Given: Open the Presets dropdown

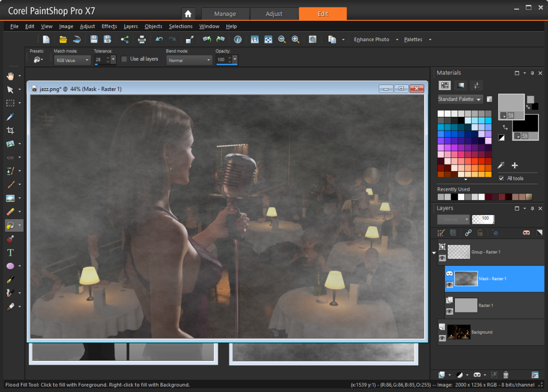Looking at the screenshot, I should (38, 60).
